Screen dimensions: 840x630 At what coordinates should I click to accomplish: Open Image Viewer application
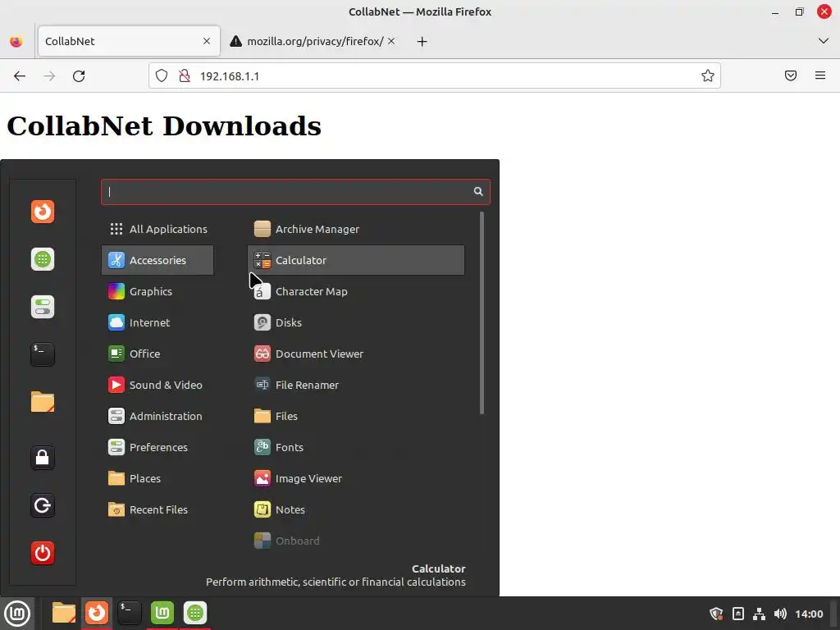tap(356, 478)
